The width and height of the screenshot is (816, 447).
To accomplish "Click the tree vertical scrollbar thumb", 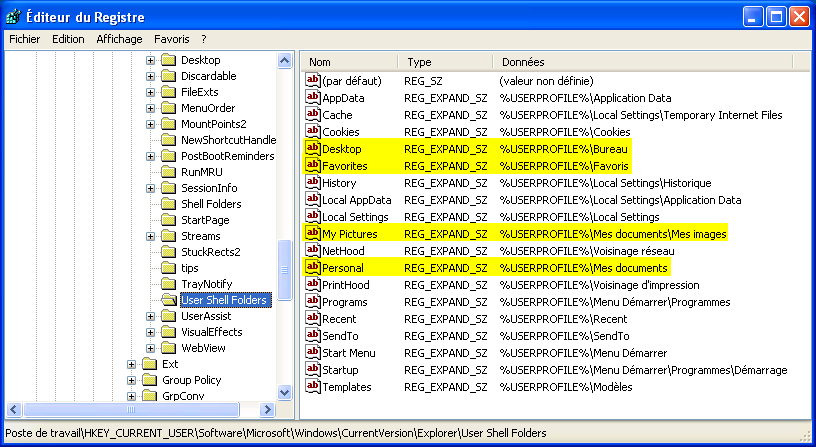I will (x=284, y=270).
